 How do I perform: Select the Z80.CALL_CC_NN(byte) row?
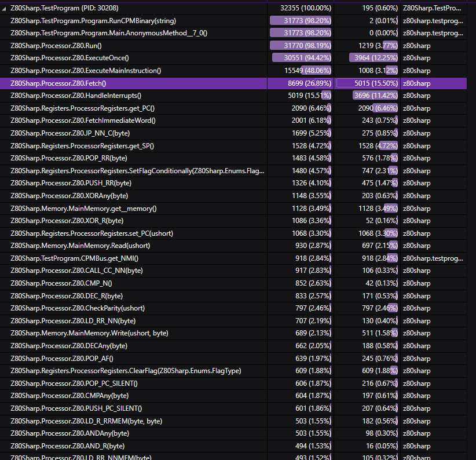coord(233,271)
